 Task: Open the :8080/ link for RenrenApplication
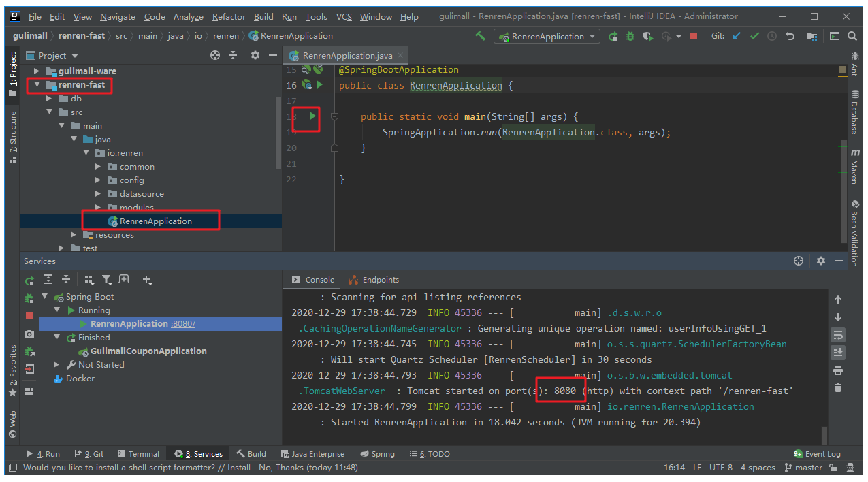(183, 324)
